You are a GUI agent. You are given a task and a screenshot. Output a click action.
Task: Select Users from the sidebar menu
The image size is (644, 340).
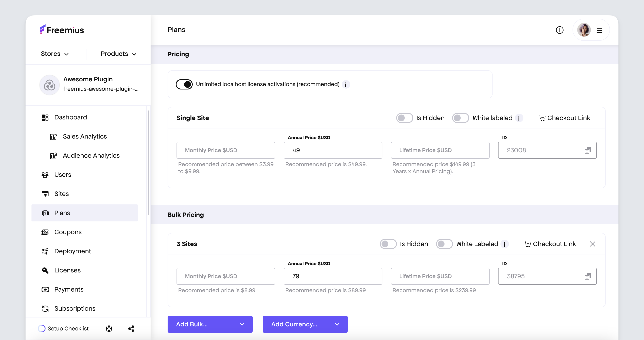pyautogui.click(x=63, y=174)
